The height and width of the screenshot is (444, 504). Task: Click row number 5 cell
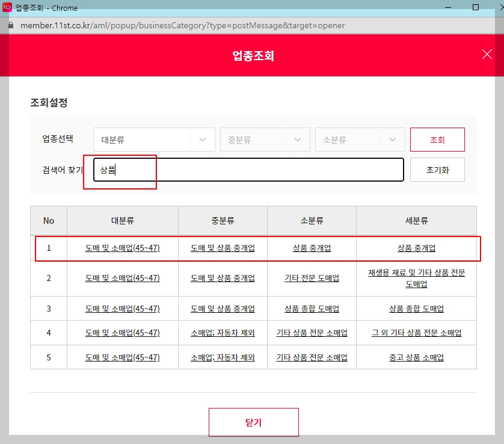[49, 357]
